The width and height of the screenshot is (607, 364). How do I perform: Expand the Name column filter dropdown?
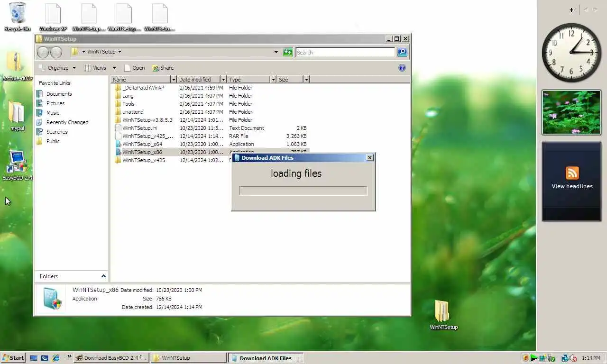click(x=174, y=80)
